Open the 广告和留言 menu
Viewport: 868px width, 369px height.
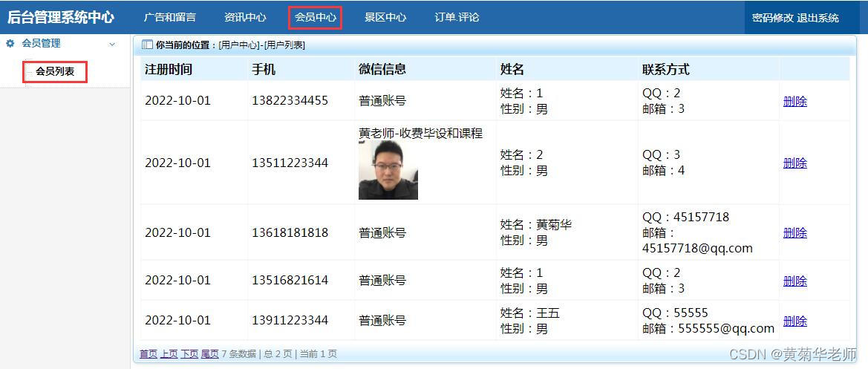tap(169, 17)
